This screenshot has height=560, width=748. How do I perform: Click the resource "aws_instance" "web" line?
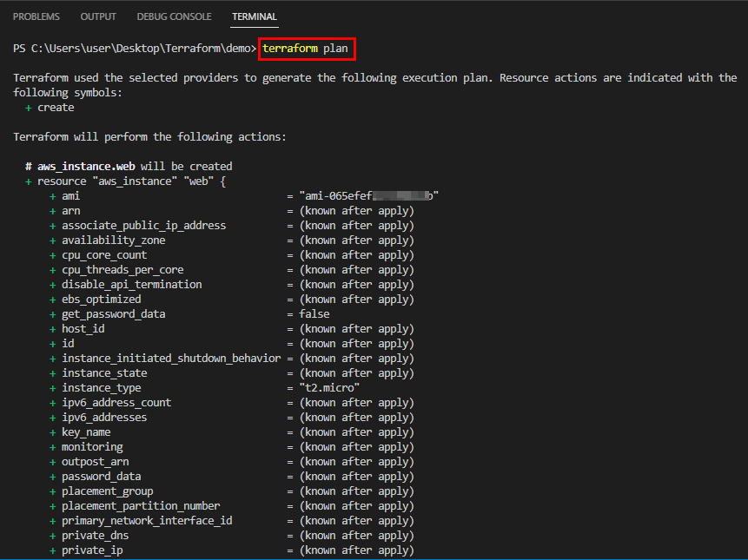coord(130,181)
